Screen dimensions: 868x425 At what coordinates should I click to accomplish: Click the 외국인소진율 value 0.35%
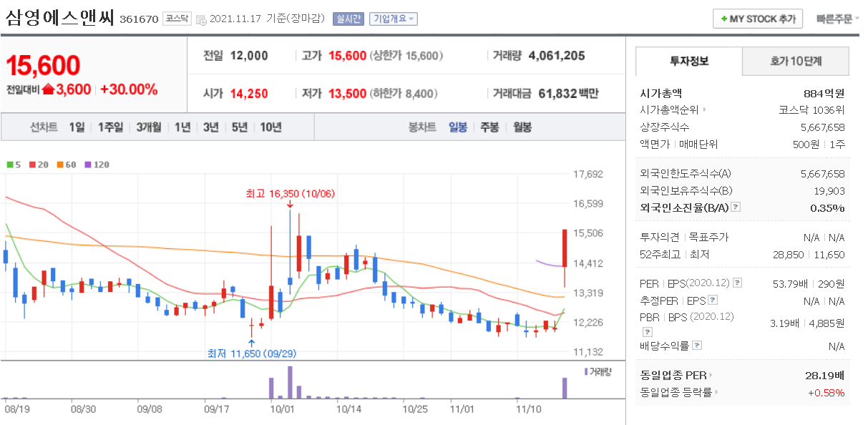827,208
